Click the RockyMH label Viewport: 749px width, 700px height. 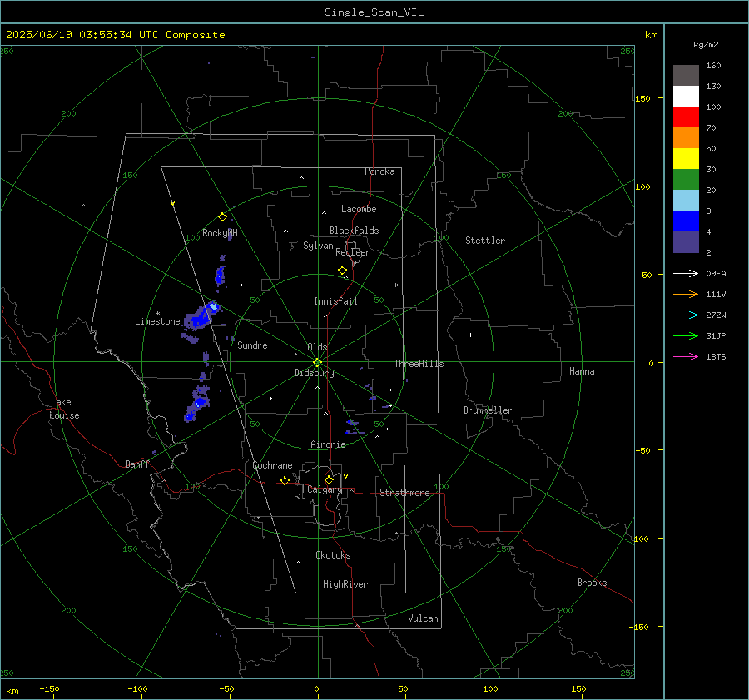tap(220, 233)
